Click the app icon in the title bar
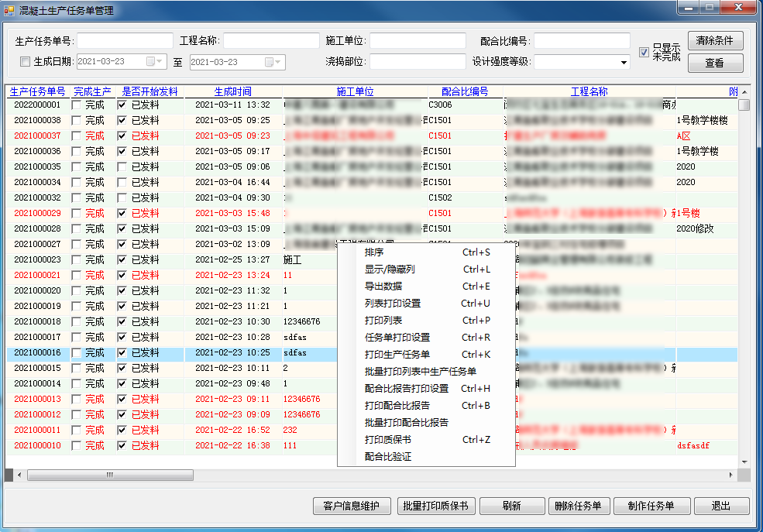This screenshot has width=763, height=532. click(9, 9)
